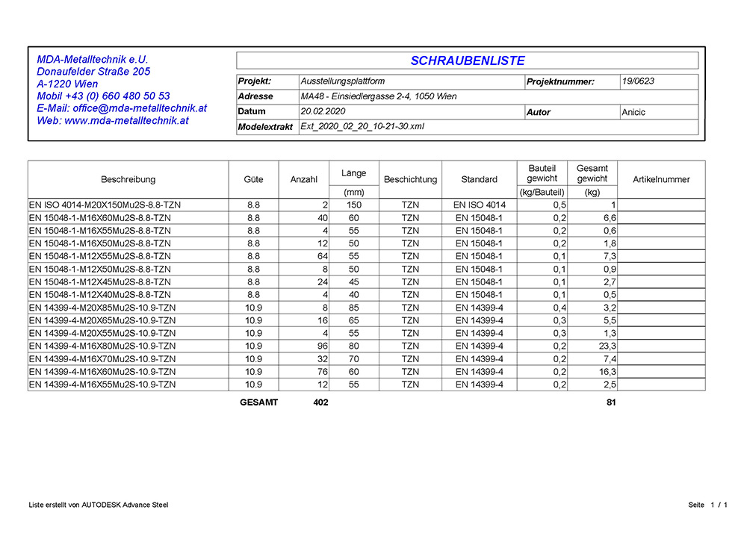
Task: Open the office@mda-metalltechnik.at email address
Action: tap(140, 108)
